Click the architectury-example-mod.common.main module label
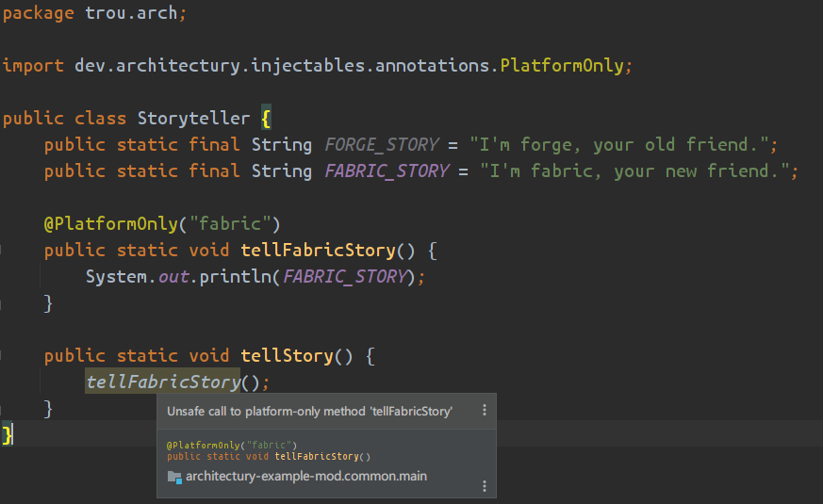The width and height of the screenshot is (823, 504). pyautogui.click(x=305, y=477)
